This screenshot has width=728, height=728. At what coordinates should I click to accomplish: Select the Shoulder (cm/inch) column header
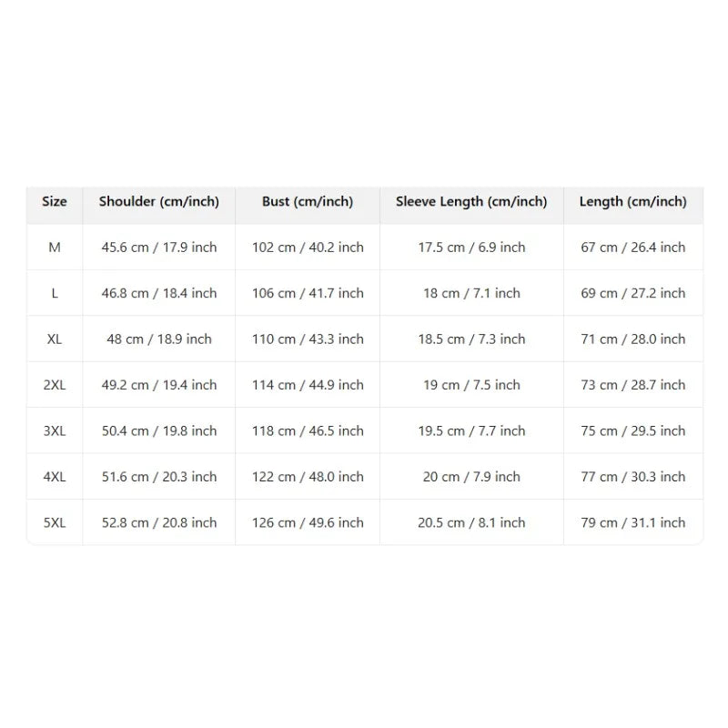point(158,201)
